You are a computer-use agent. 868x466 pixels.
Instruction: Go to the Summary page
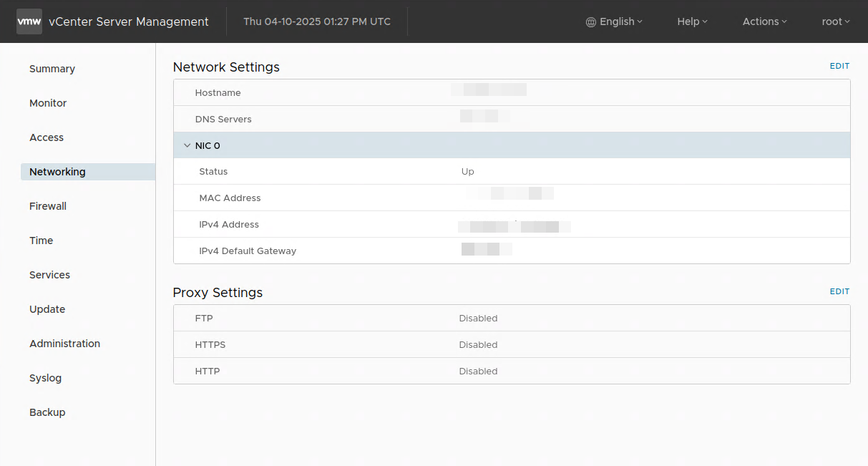coord(52,69)
